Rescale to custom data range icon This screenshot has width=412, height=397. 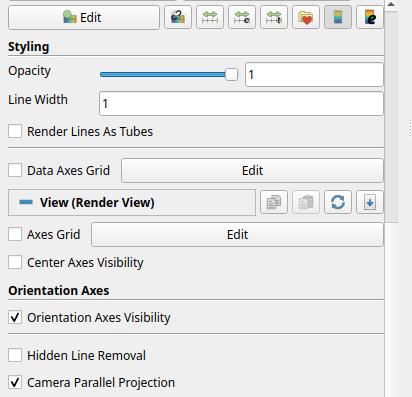(242, 17)
